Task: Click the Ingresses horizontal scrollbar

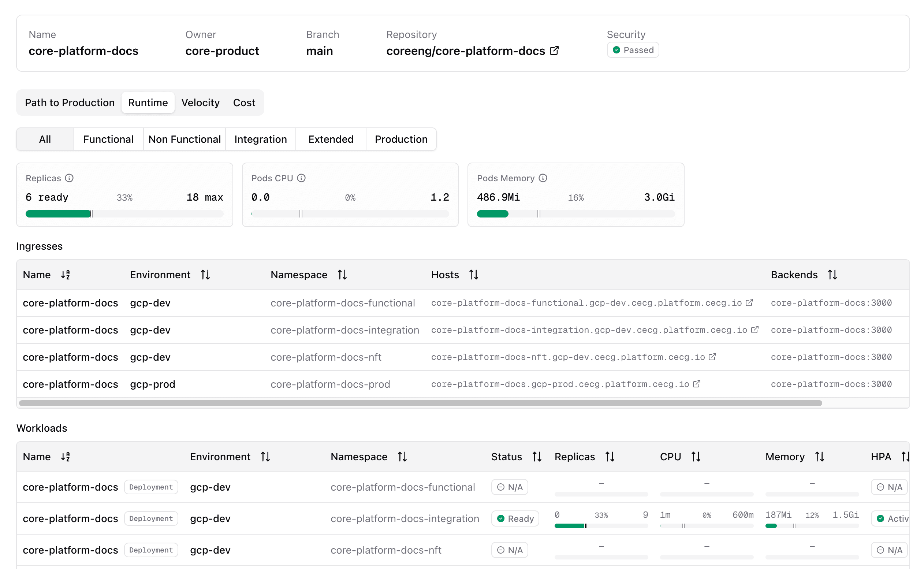Action: [x=420, y=403]
